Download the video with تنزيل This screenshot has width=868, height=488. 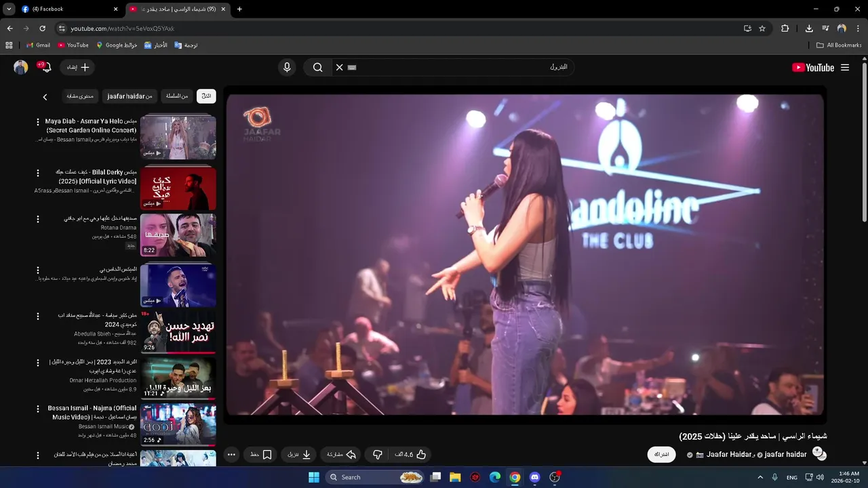coord(299,455)
